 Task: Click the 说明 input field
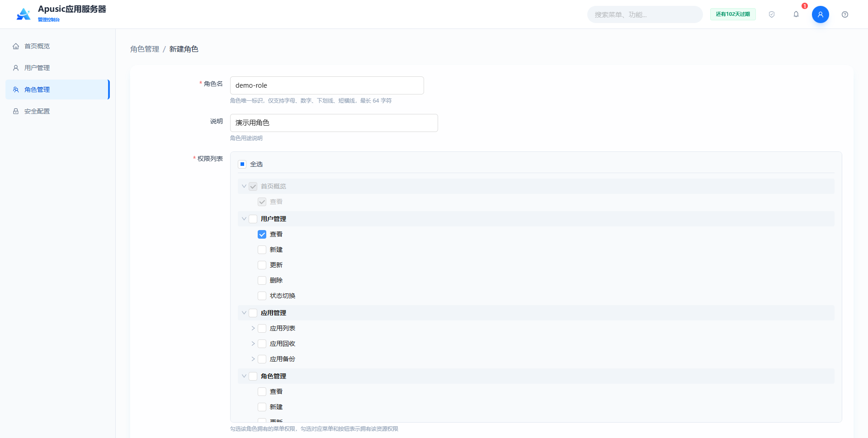(334, 123)
